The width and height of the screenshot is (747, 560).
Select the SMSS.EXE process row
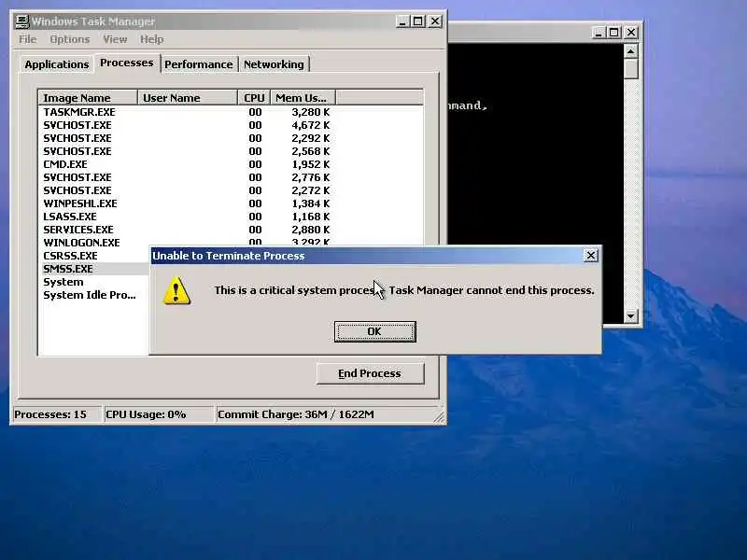pos(94,269)
